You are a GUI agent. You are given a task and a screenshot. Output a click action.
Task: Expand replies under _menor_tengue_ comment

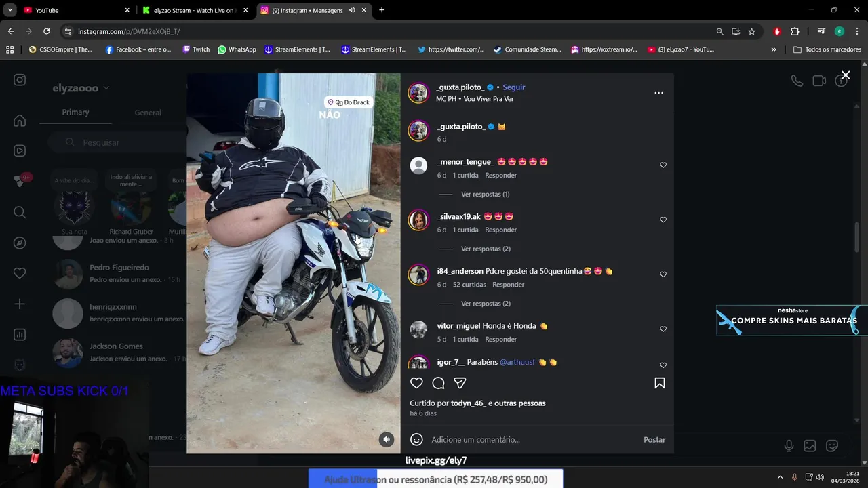click(485, 195)
